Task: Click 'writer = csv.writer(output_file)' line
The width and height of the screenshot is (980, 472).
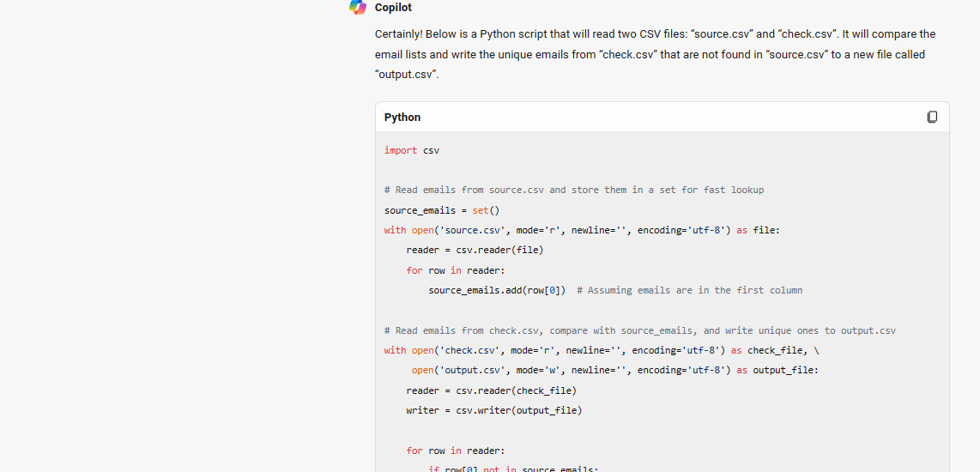Action: 493,411
